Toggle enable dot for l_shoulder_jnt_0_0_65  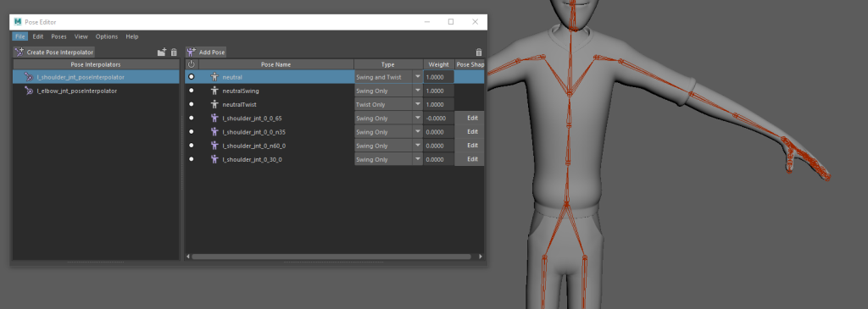[192, 118]
